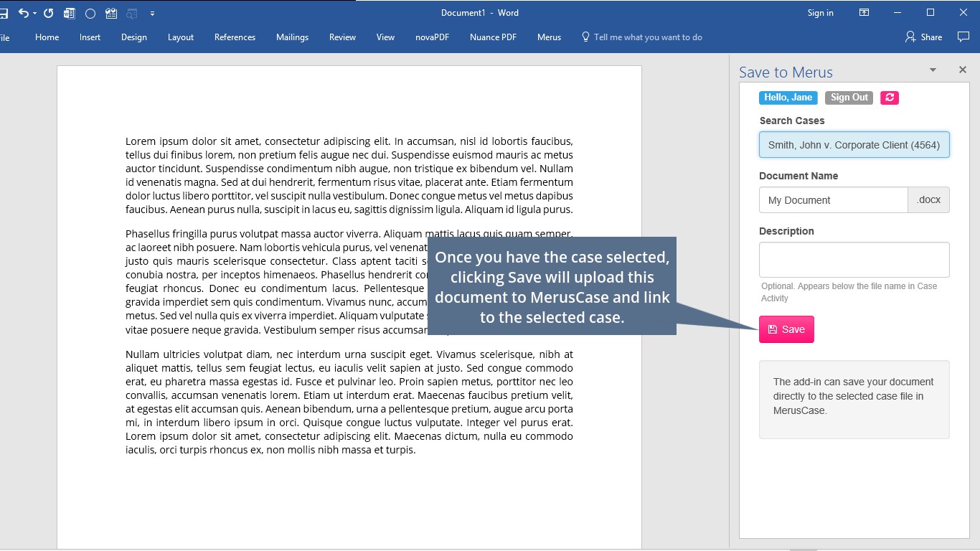Click the circle icon in quick access toolbar

click(90, 13)
